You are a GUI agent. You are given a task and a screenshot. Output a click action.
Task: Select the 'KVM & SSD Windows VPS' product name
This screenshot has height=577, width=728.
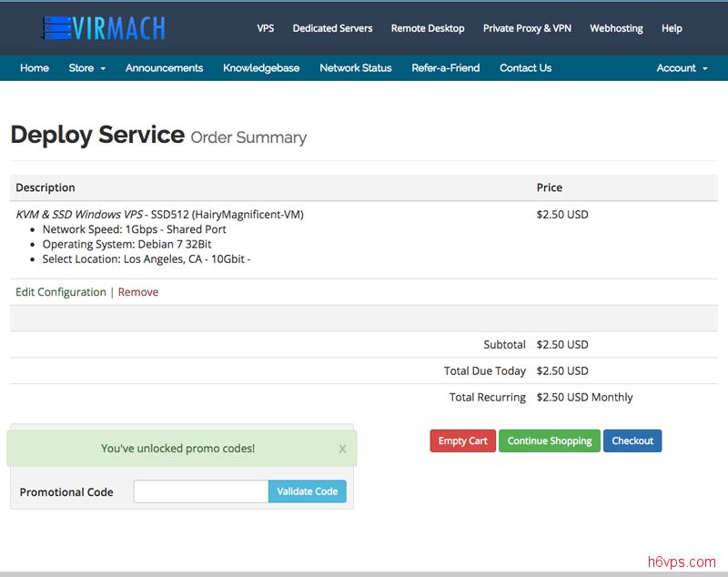[79, 215]
